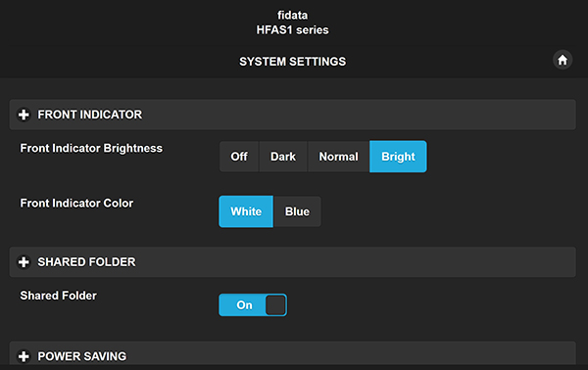Pick White as front indicator color
Viewport: 588px width, 370px height.
coord(246,211)
